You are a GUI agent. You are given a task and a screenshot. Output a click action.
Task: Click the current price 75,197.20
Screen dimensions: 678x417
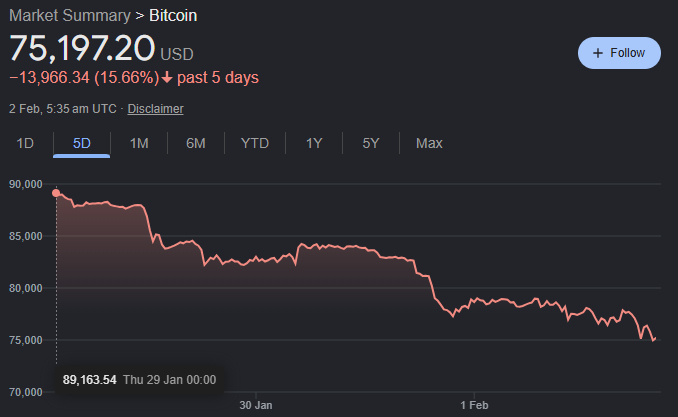(x=82, y=48)
